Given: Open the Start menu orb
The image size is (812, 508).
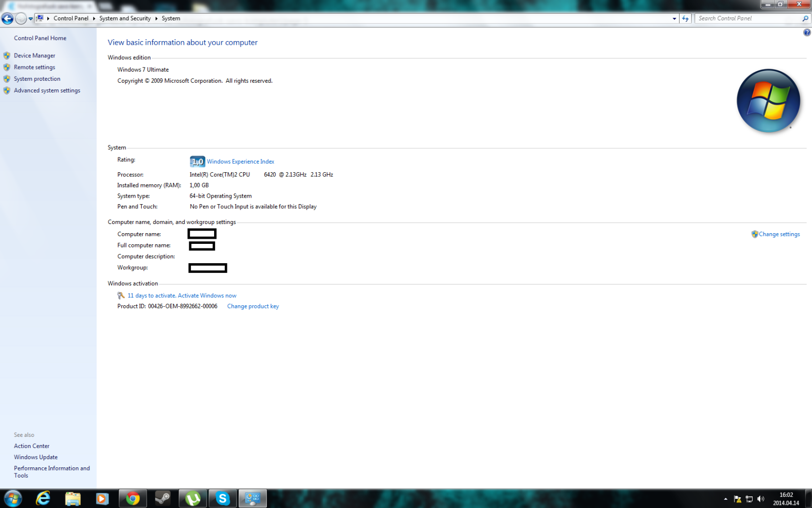Looking at the screenshot, I should (13, 499).
